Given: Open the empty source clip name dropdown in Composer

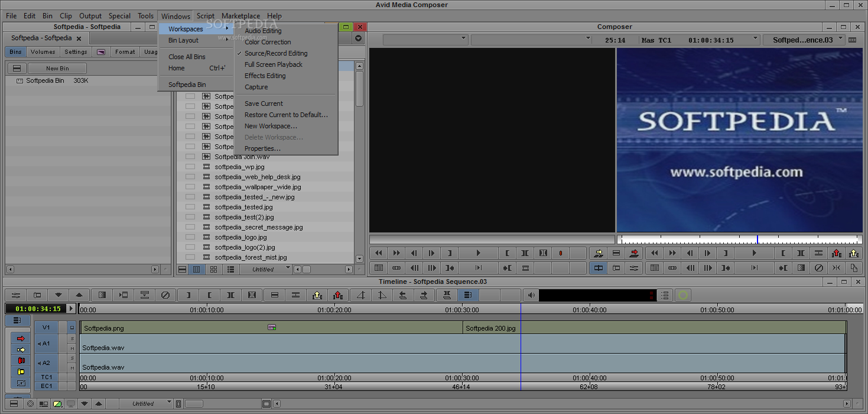Looking at the screenshot, I should (425, 40).
